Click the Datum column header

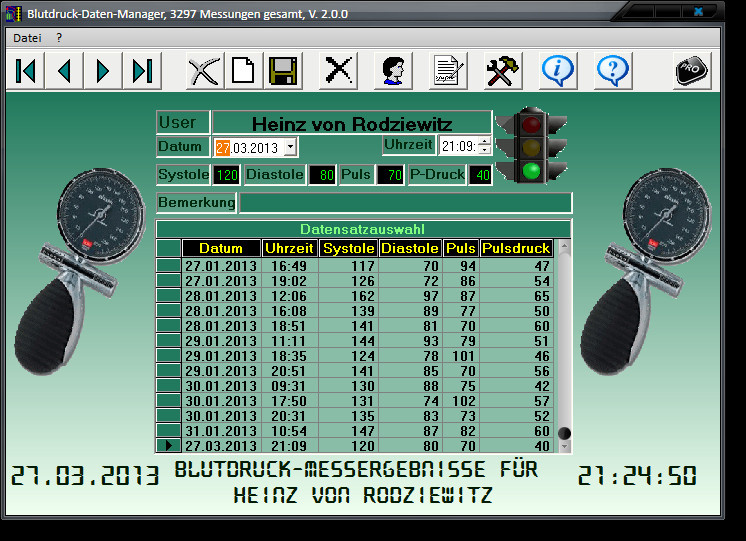221,248
